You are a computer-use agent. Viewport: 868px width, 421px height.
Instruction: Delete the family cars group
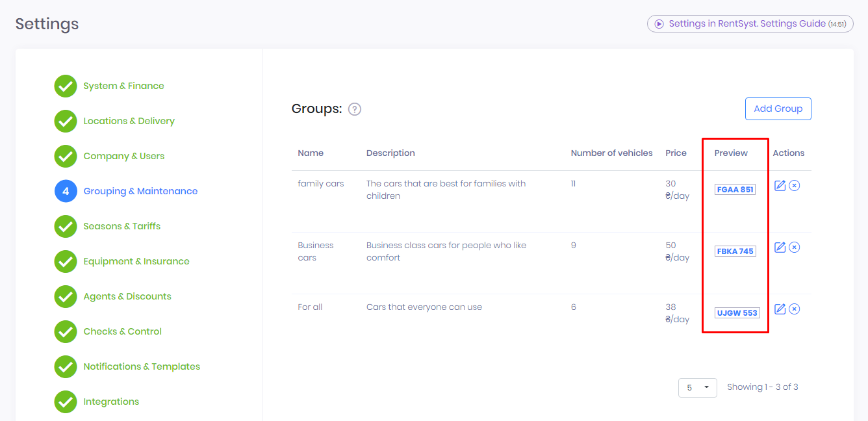794,186
